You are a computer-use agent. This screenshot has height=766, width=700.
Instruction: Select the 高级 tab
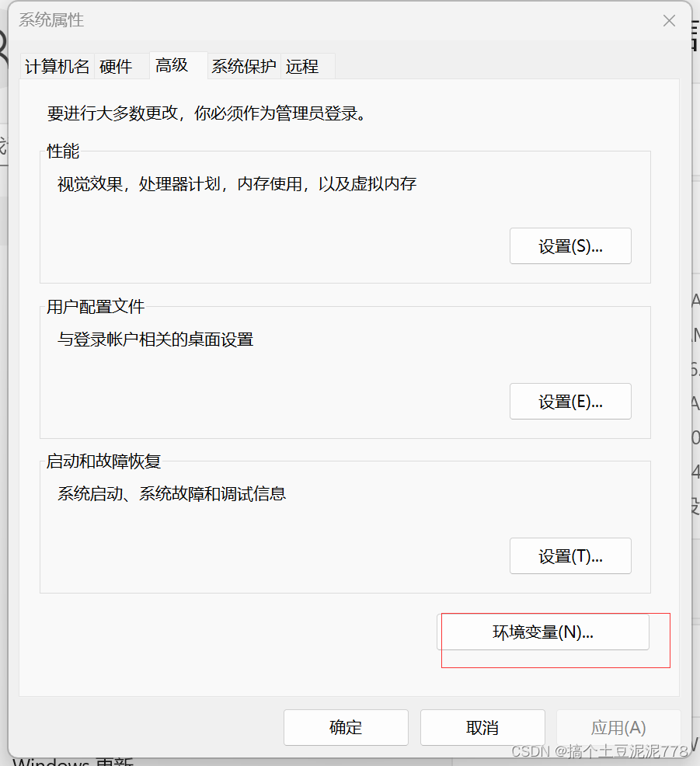(179, 65)
